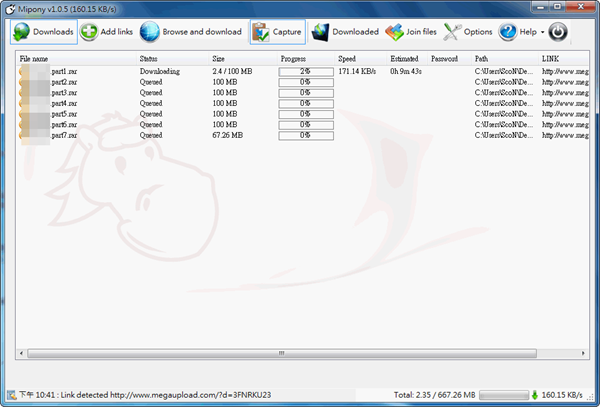The image size is (600, 407).
Task: Click horizontal scrollbar left arrow
Action: 21,353
